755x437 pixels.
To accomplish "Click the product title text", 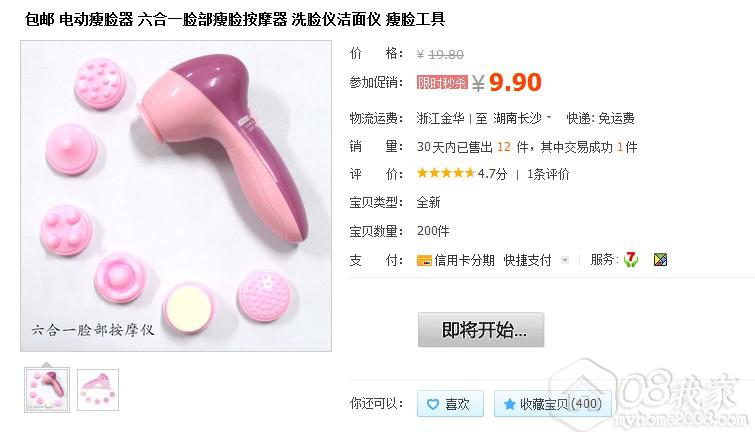I will pyautogui.click(x=235, y=19).
